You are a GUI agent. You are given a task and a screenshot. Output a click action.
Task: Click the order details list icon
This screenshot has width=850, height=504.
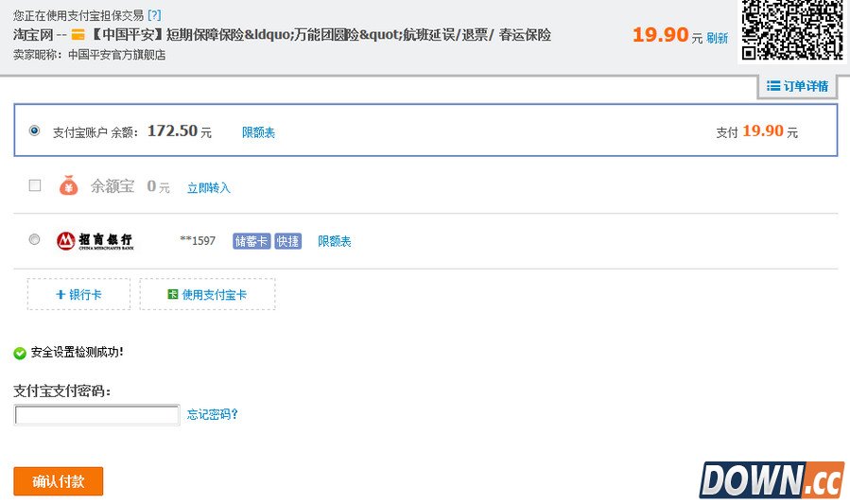click(x=772, y=86)
